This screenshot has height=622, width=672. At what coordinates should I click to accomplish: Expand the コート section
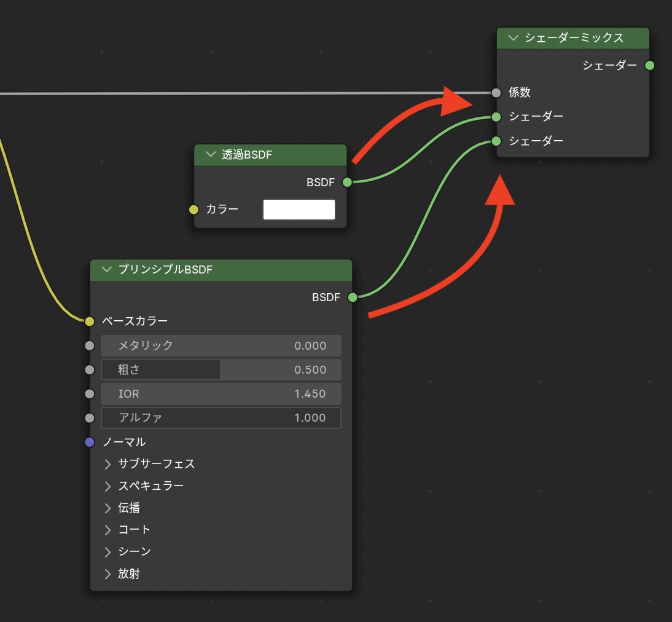click(x=108, y=530)
